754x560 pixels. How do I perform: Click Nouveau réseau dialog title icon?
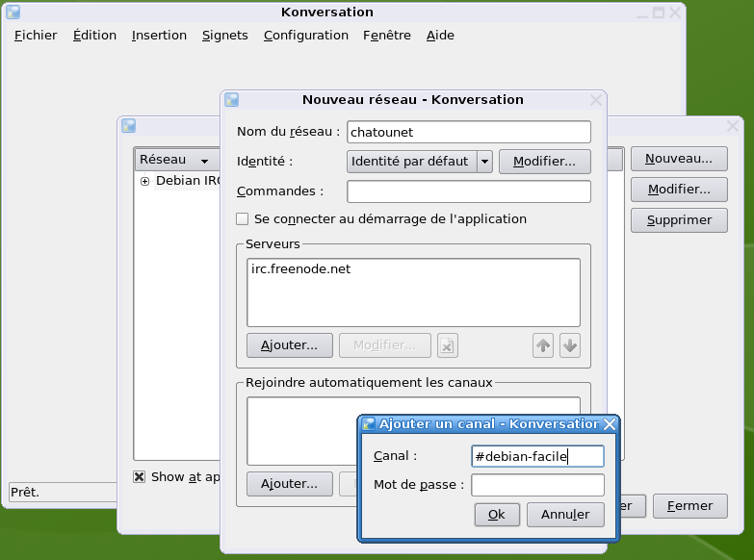tap(231, 99)
